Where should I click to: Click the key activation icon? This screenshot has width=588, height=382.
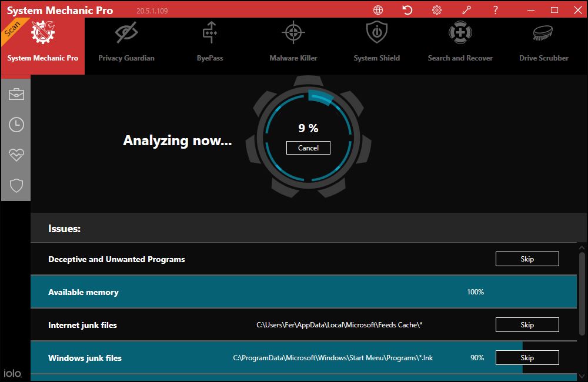[x=466, y=10]
